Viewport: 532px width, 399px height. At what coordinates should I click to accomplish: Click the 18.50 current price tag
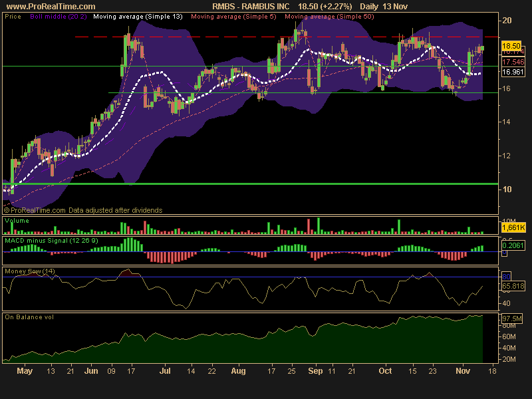511,46
